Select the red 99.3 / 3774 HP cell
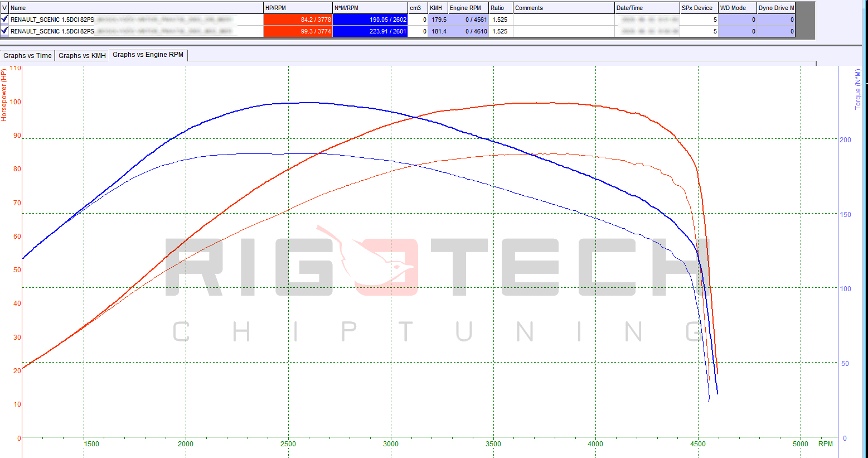Viewport: 868px width, 458px height. point(298,31)
